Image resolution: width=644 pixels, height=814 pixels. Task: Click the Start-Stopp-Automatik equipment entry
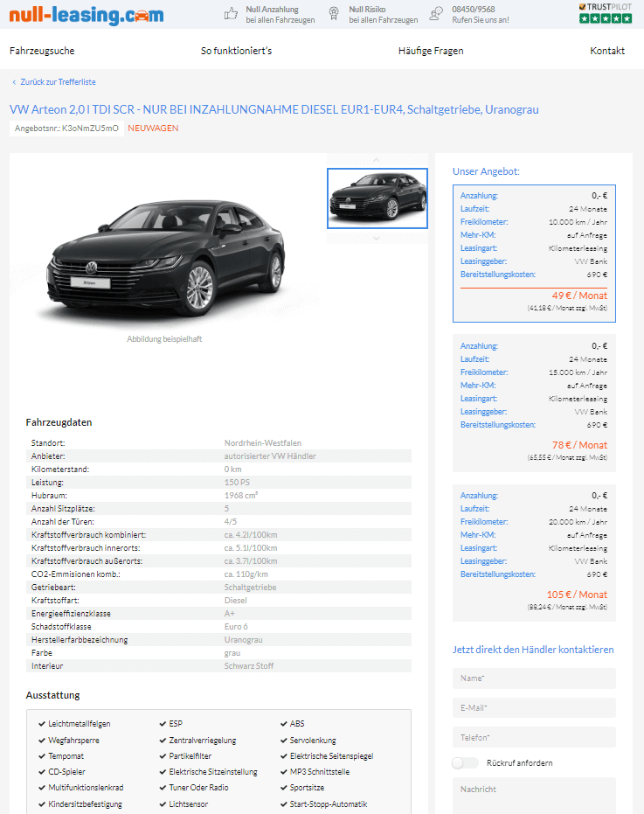click(x=329, y=804)
